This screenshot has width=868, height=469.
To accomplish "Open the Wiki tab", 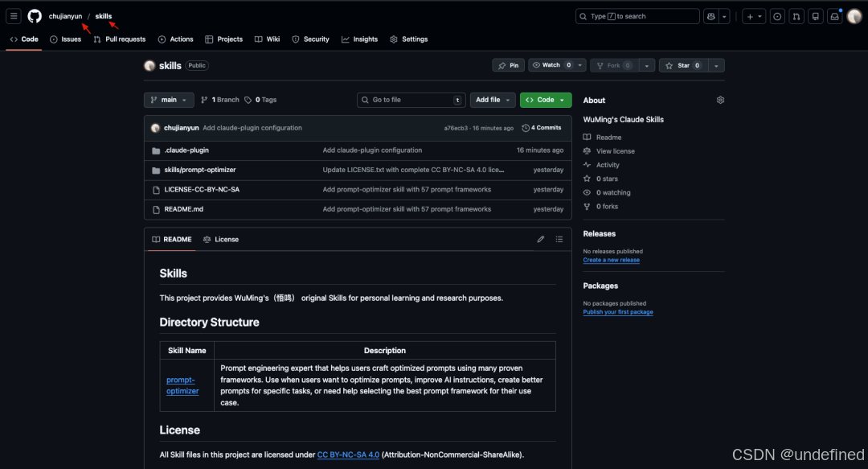I will [267, 39].
